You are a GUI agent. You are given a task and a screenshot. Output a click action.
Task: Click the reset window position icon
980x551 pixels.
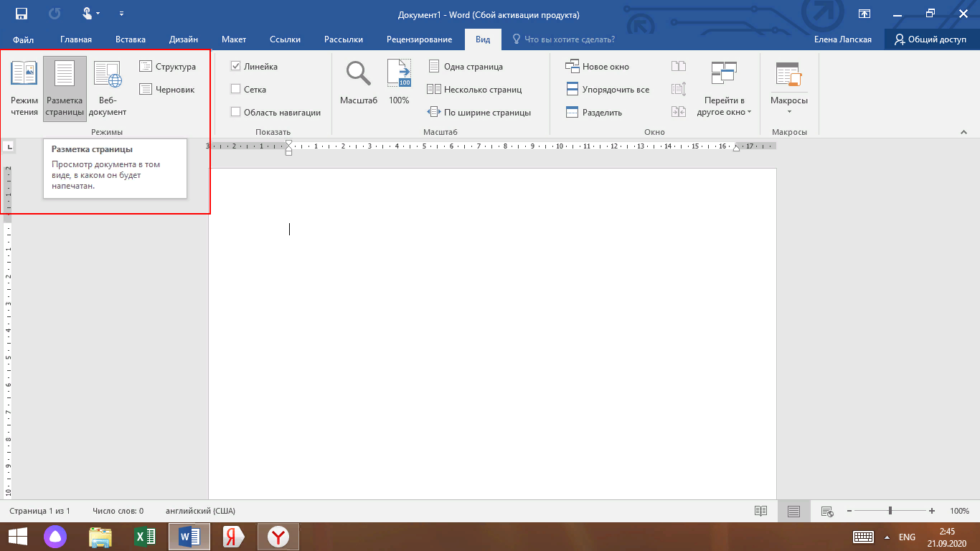tap(679, 112)
